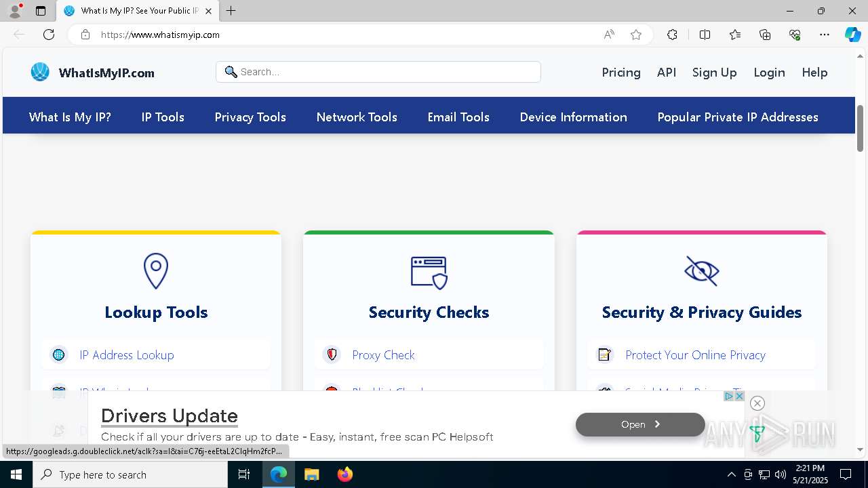Screen dimensions: 868x488
Task: Launch the Copilot sidebar icon
Action: point(852,35)
